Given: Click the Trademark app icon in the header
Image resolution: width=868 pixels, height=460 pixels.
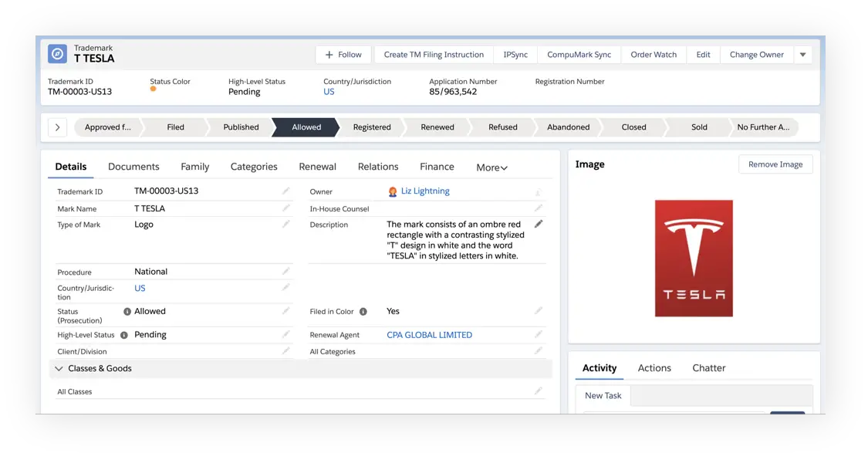Looking at the screenshot, I should point(58,53).
